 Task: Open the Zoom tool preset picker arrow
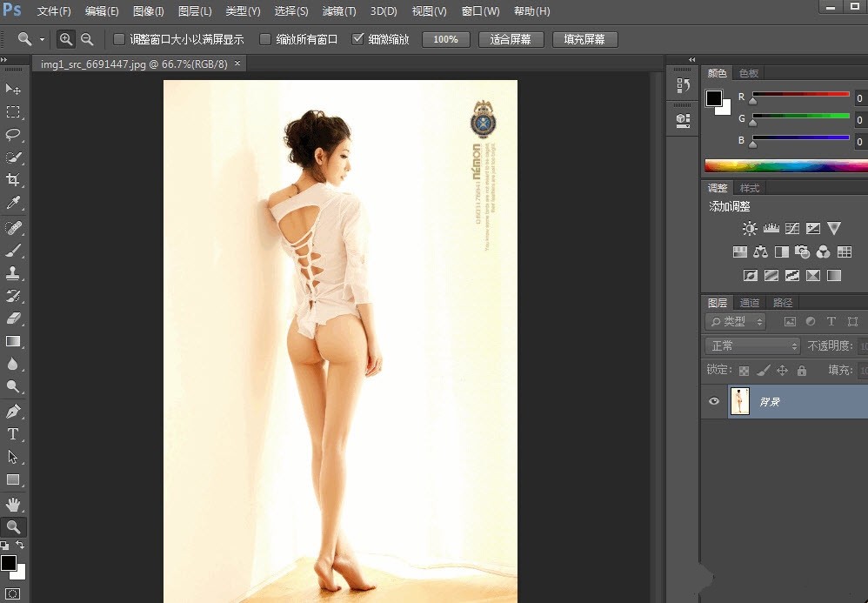tap(42, 39)
